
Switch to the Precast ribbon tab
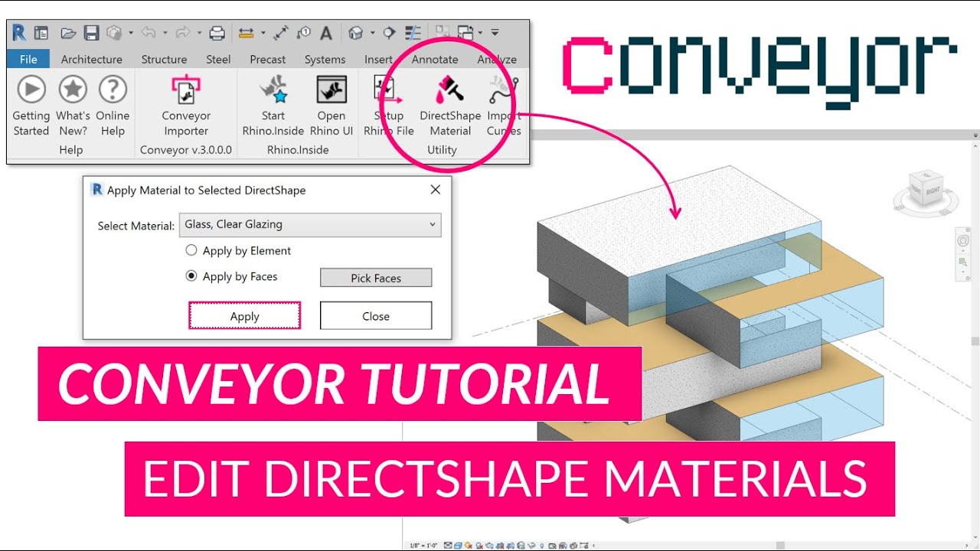(268, 59)
